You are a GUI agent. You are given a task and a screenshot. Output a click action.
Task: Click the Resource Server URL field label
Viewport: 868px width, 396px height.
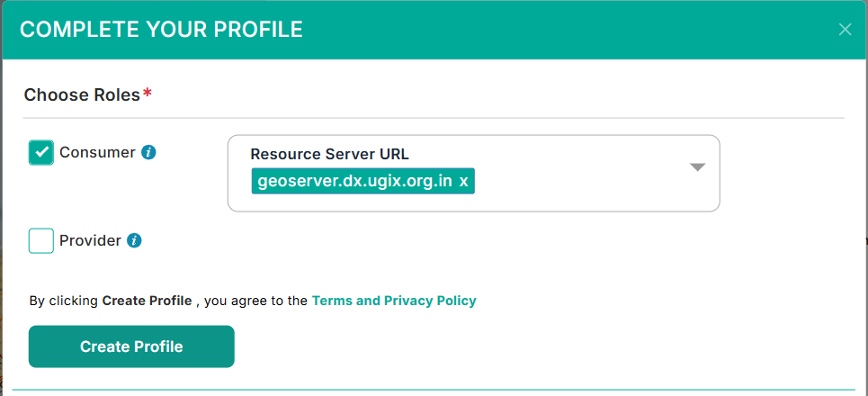329,154
